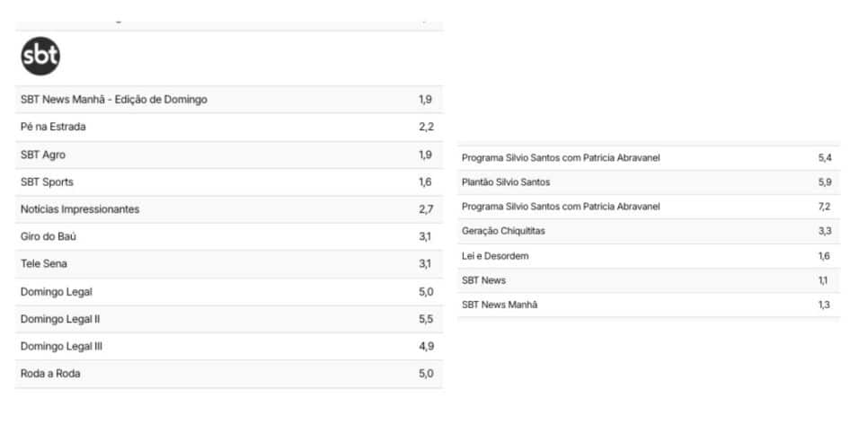Select the Notícias Impressionantes row
The width and height of the screenshot is (868, 434).
point(229,209)
